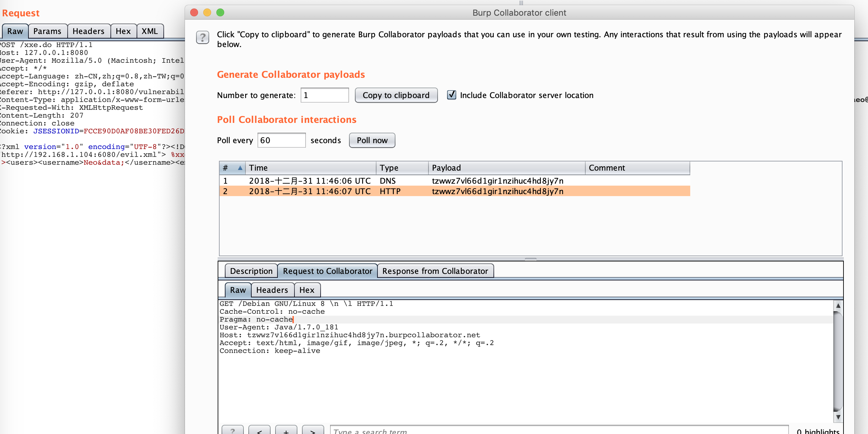The width and height of the screenshot is (868, 434).
Task: Click the help question mark icon near instructions
Action: [x=203, y=37]
